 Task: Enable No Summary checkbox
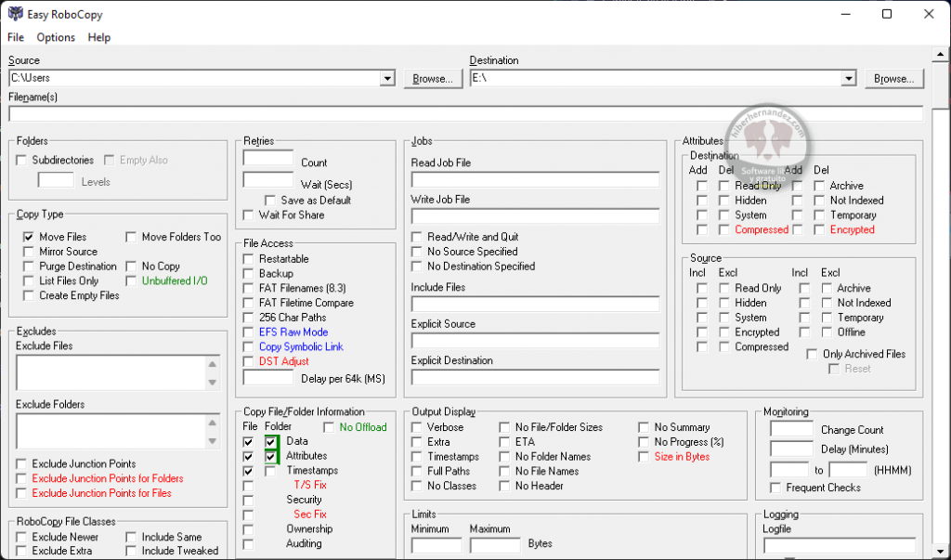coord(644,427)
